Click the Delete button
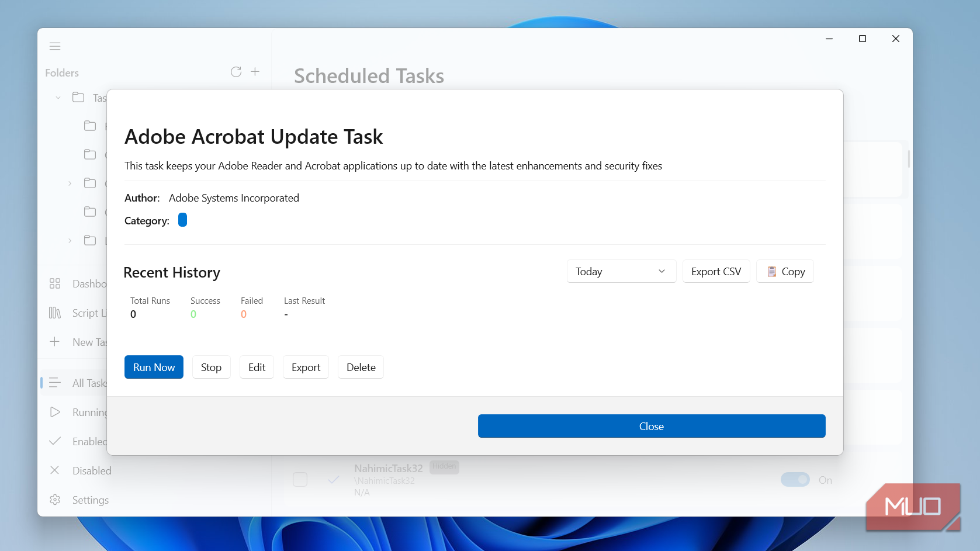 [x=361, y=367]
